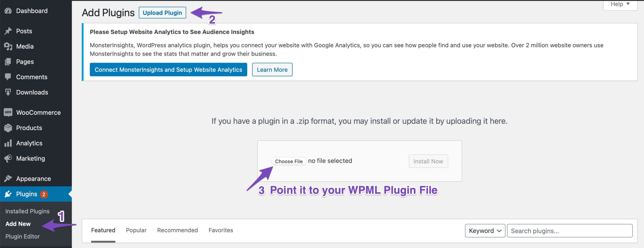Open the Dashboard menu item
Viewport: 644px width, 248px height.
(32, 11)
